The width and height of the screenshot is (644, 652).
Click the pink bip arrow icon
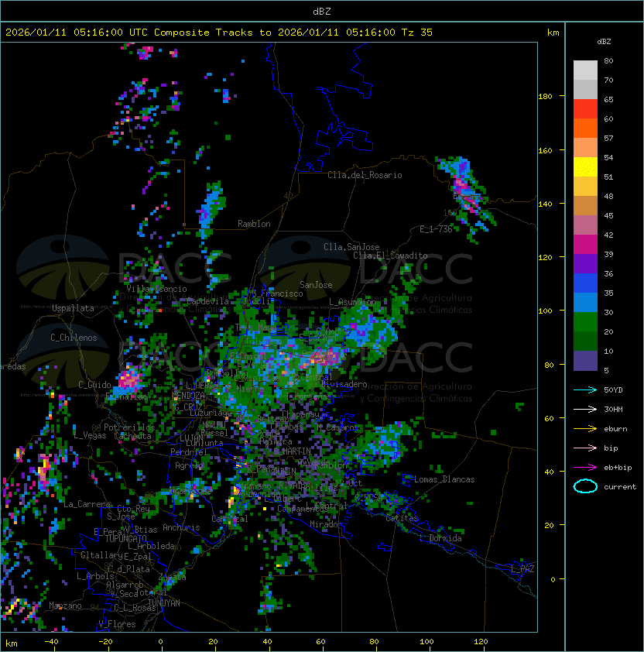click(x=585, y=448)
